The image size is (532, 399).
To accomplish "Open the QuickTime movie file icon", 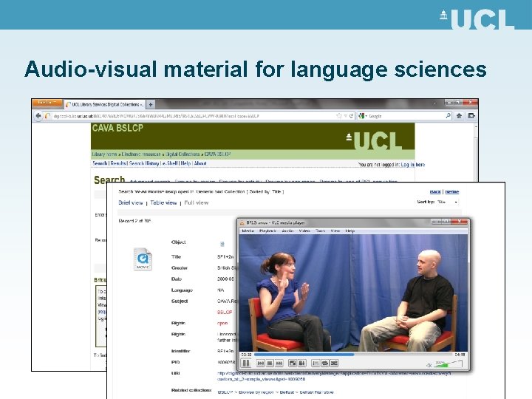I will coord(143,259).
